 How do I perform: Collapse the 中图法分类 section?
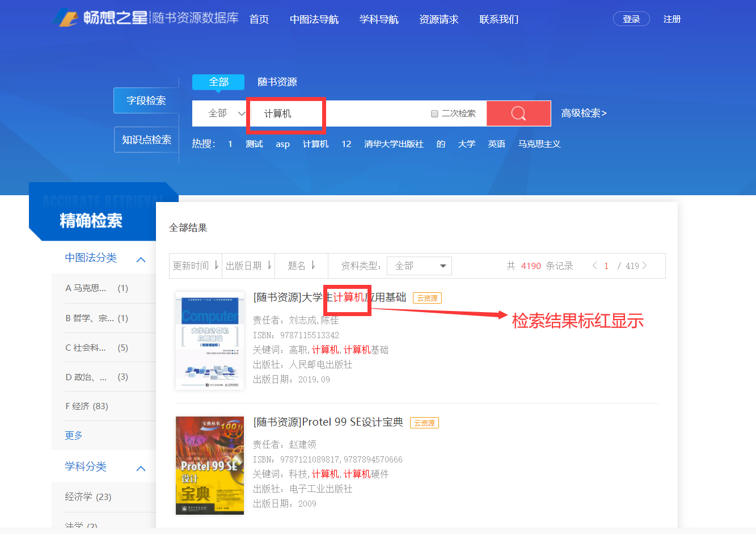click(x=141, y=259)
